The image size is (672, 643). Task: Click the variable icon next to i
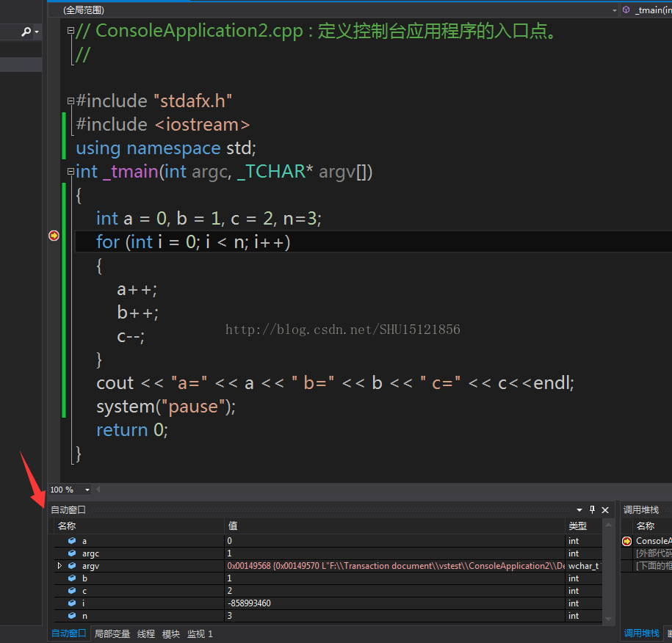click(72, 603)
